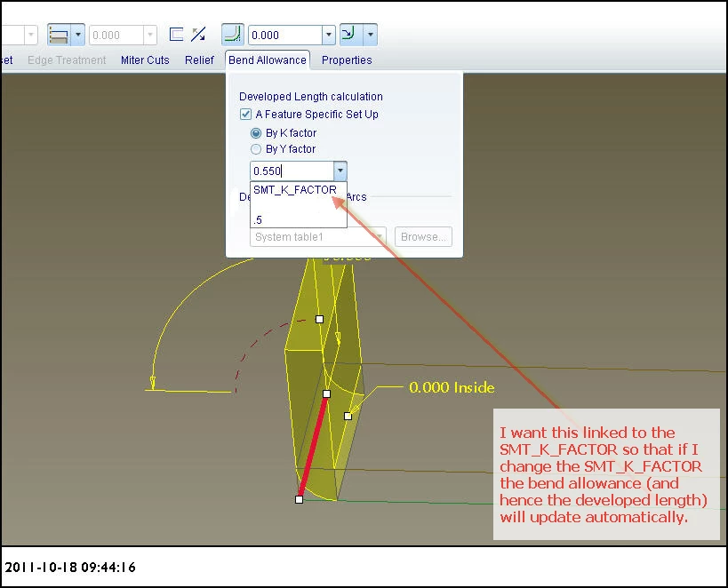Select the By Y factor radio button
728x588 pixels.
pos(256,149)
